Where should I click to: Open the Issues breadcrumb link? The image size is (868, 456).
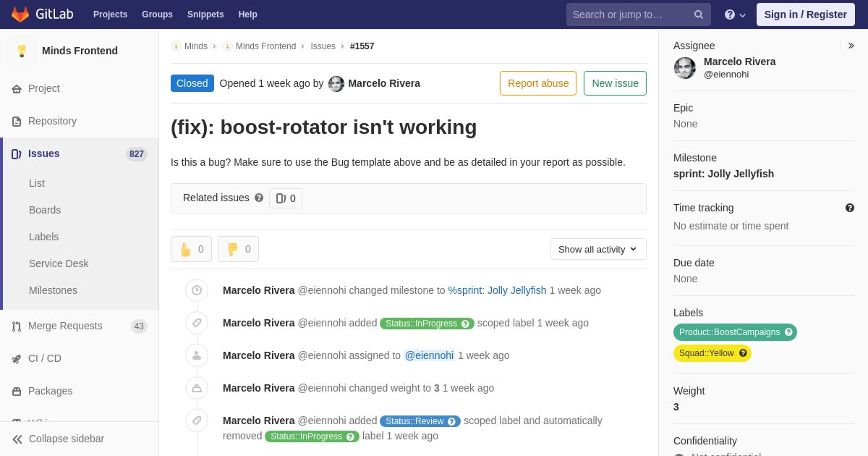323,46
